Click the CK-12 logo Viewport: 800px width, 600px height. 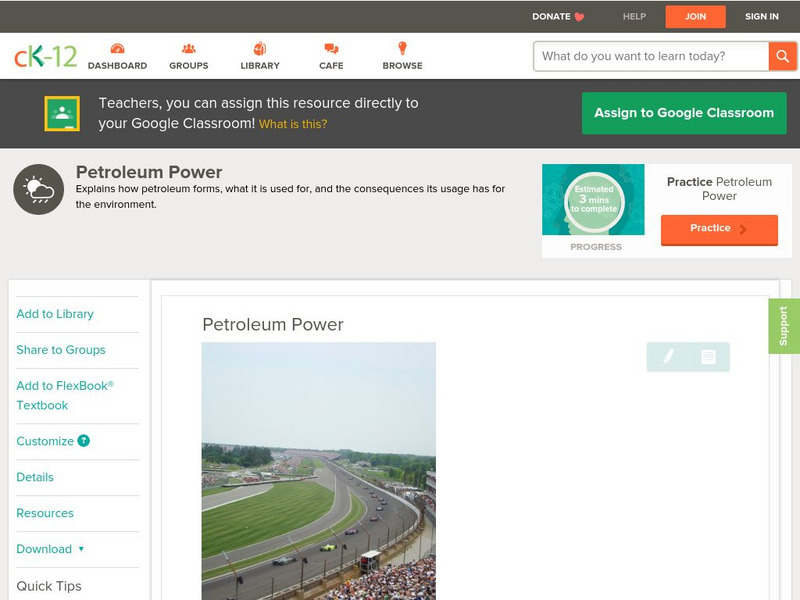45,56
